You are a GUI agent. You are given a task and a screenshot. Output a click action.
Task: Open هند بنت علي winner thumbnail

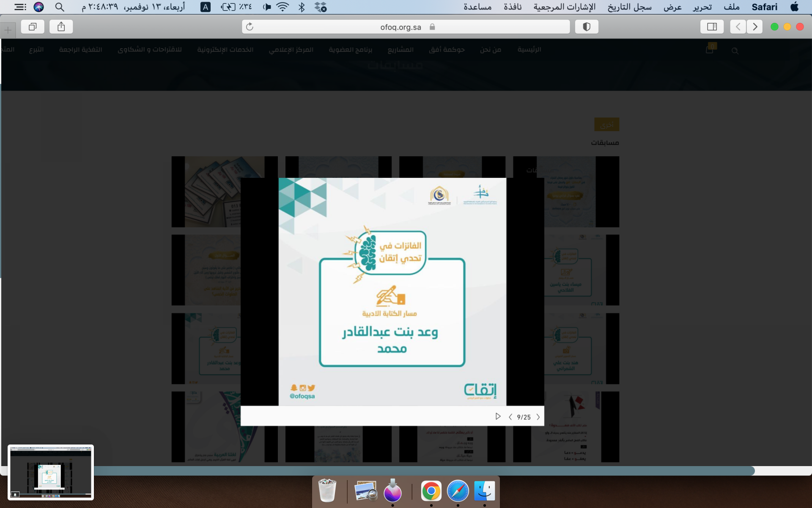(x=582, y=348)
